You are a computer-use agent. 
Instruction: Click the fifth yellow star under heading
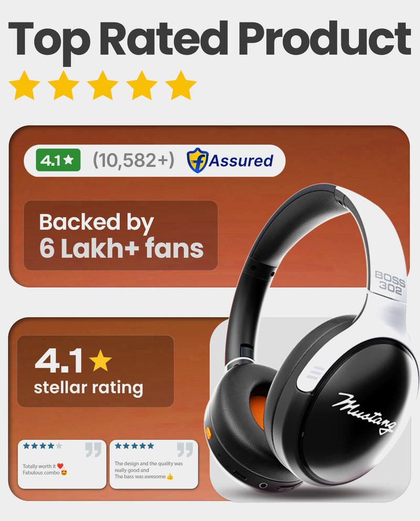181,86
